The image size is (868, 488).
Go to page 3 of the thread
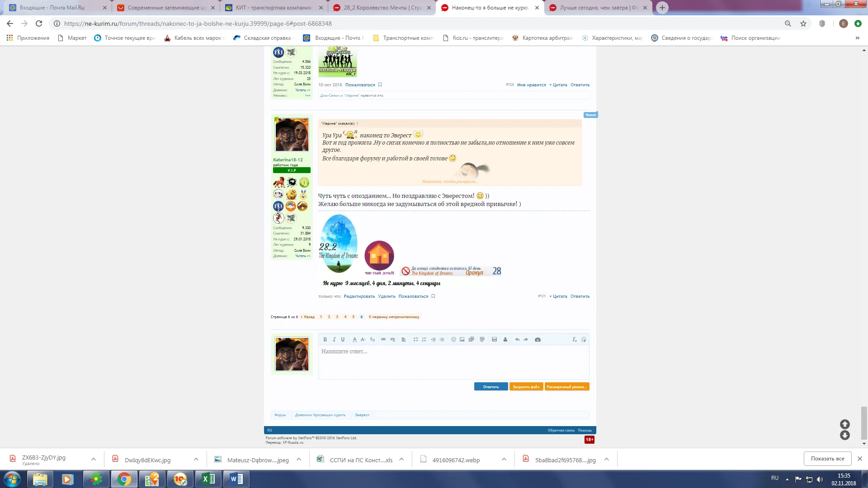[337, 317]
